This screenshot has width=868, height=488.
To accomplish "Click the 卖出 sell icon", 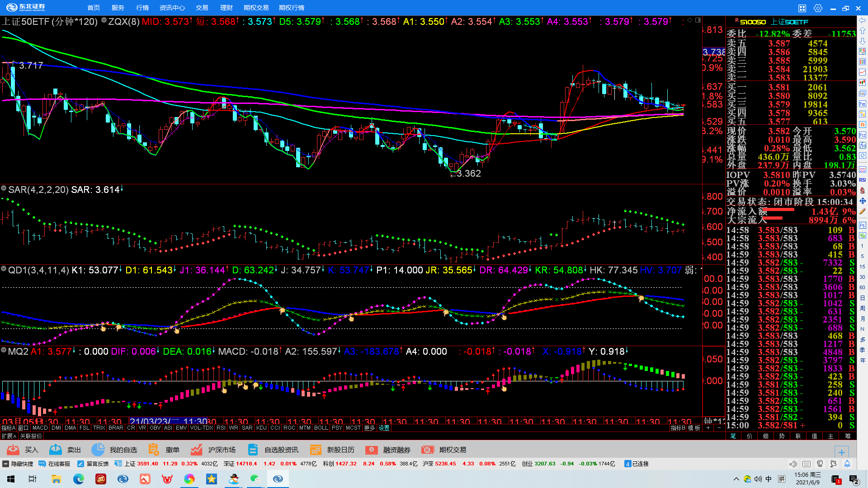I will point(56,450).
